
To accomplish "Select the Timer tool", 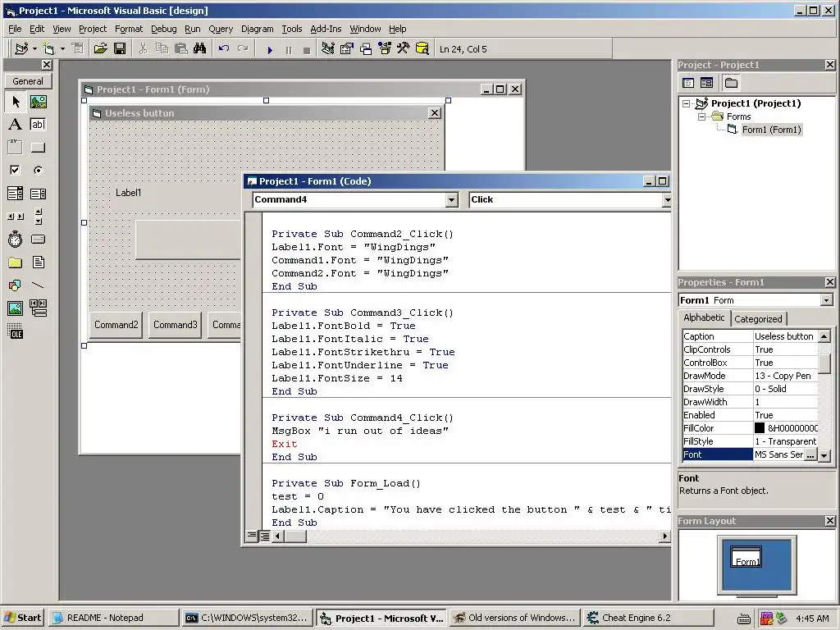I will coord(15,240).
